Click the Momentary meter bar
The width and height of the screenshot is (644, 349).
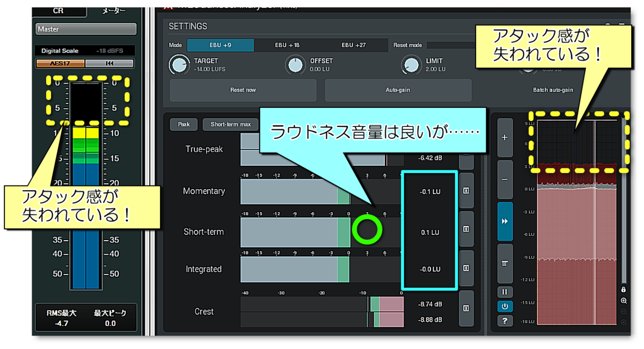[321, 191]
